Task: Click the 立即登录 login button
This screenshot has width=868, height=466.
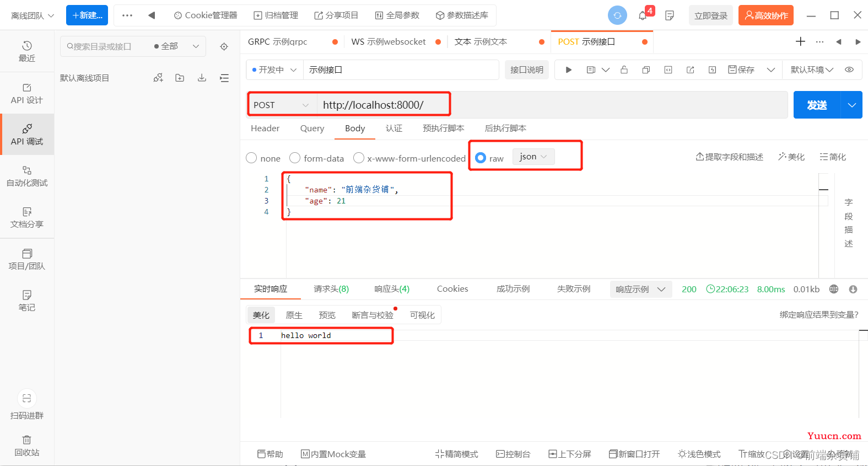Action: coord(711,15)
